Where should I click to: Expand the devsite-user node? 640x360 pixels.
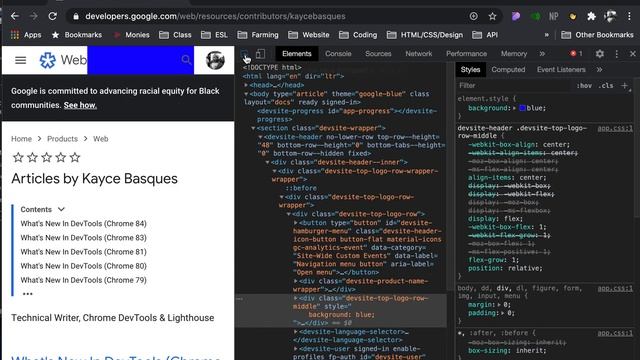[x=296, y=349]
